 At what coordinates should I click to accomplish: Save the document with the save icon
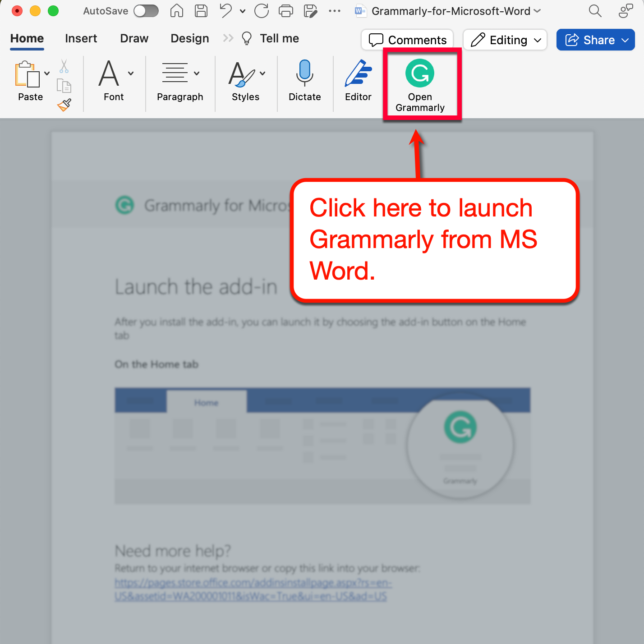click(201, 11)
